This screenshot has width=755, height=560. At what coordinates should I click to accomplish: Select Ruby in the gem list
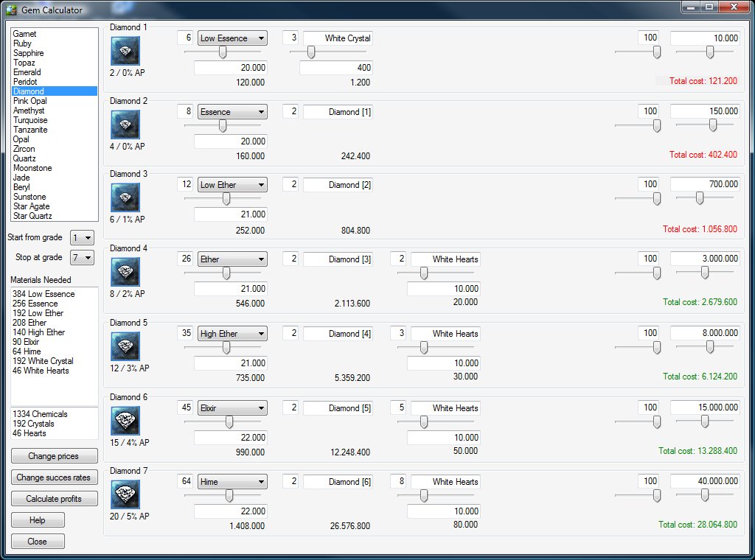(x=55, y=43)
